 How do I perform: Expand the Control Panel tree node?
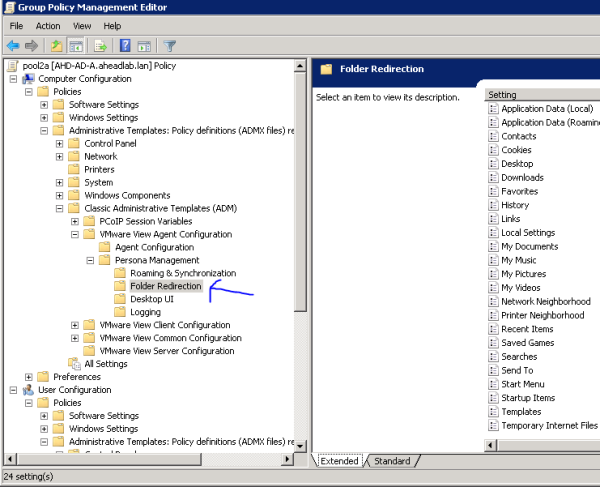60,143
